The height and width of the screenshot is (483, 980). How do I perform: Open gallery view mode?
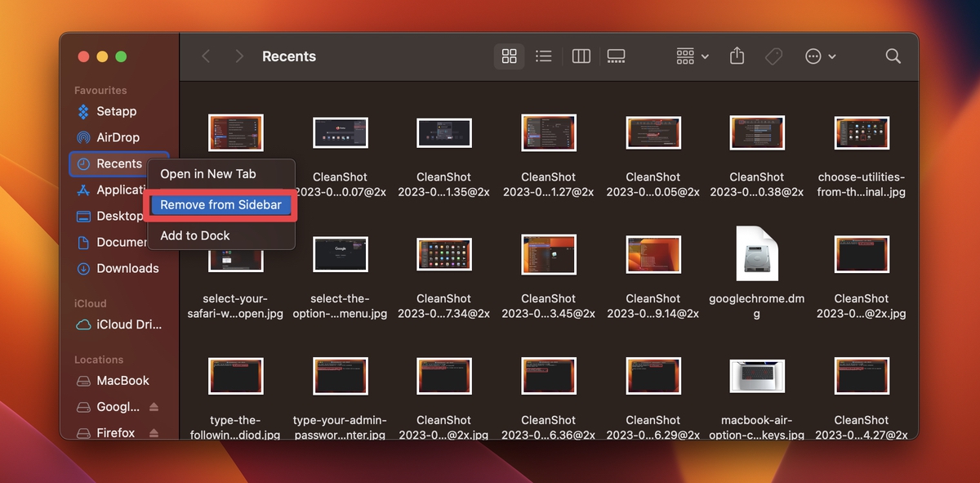(x=617, y=56)
